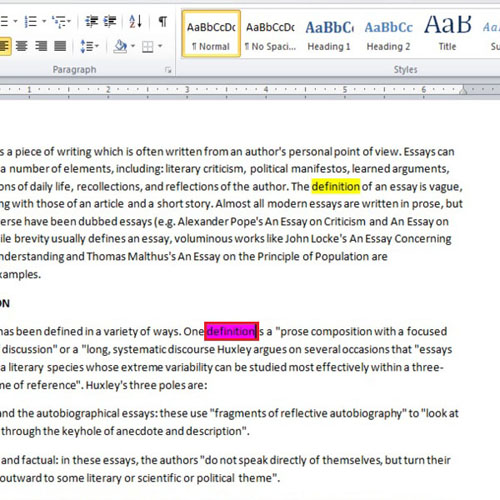Viewport: 500px width, 500px height.
Task: Click the Borders icon
Action: click(x=147, y=46)
